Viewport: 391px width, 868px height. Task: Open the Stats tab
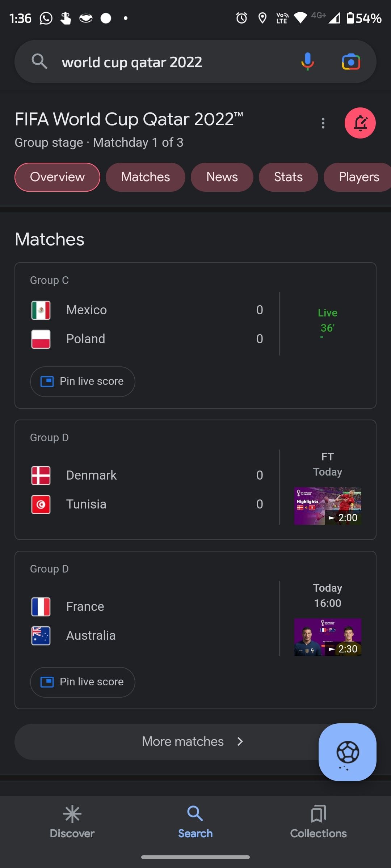(288, 177)
